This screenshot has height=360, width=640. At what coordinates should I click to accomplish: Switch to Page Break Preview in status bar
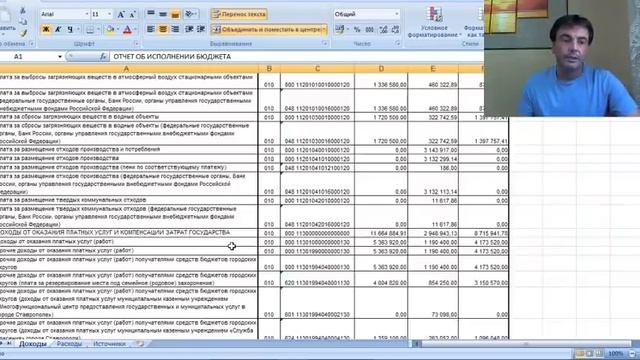[x=599, y=353]
